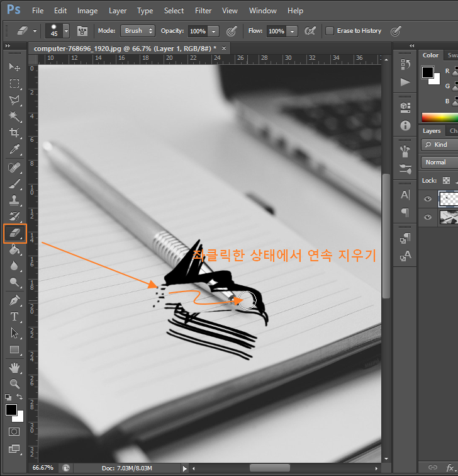The width and height of the screenshot is (458, 476).
Task: Select the Crop tool
Action: point(14,133)
